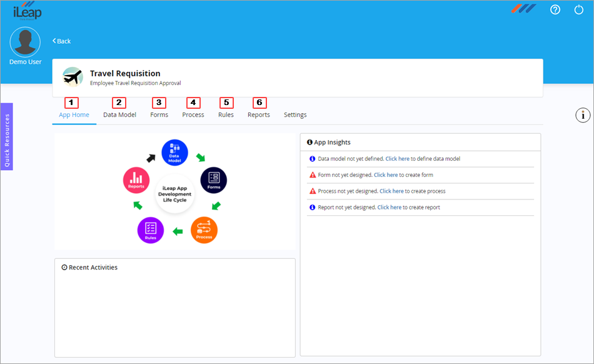Open the Settings tab
The image size is (594, 364).
click(295, 115)
